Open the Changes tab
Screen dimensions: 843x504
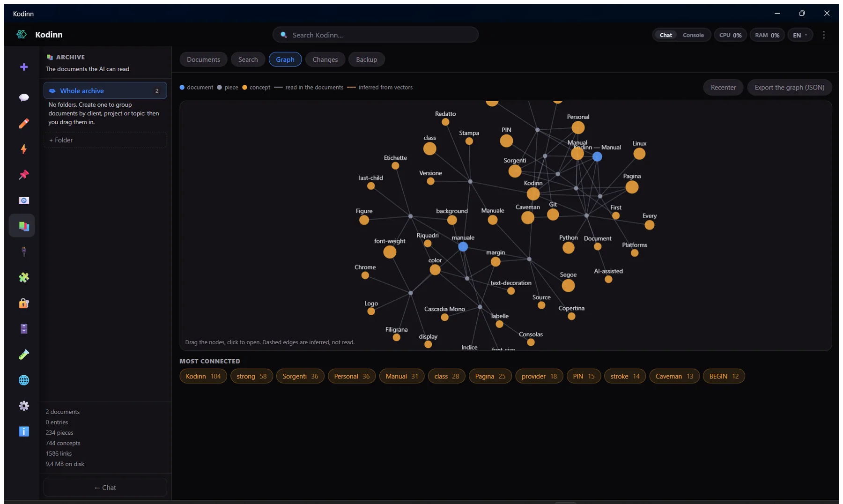click(x=325, y=59)
